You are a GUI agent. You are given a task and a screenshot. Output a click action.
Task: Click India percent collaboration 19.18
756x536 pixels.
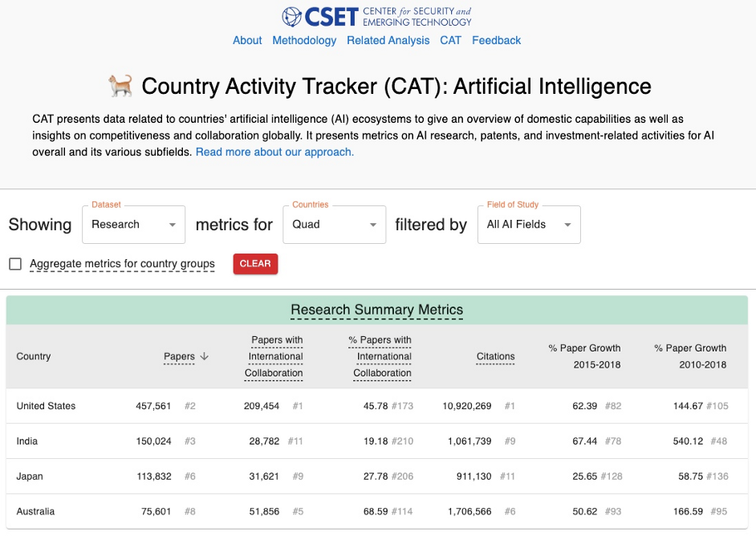point(376,441)
